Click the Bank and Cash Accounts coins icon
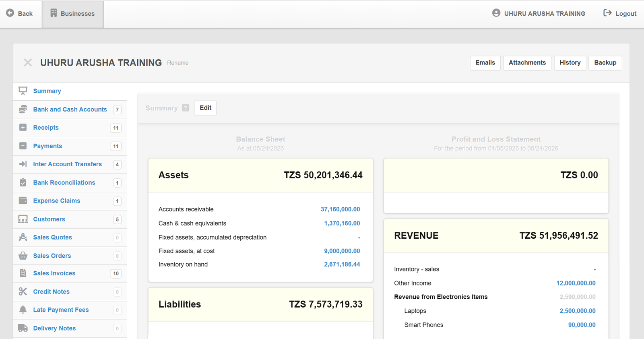Screen dimensions: 644x339 (23, 109)
